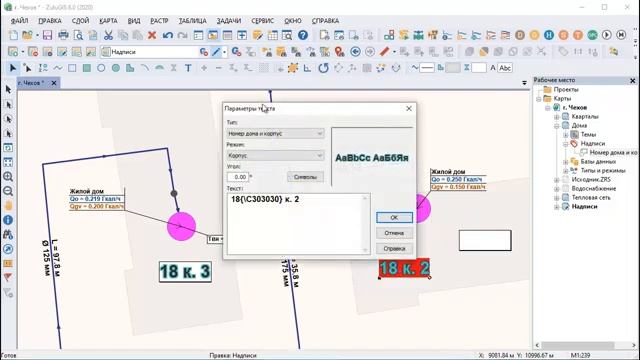Viewport: 640px width, 360px height.
Task: Open the blue Help question mark icon
Action: coord(303,36)
